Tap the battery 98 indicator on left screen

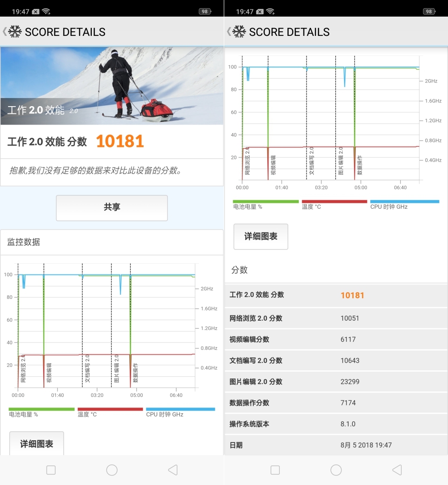point(205,12)
